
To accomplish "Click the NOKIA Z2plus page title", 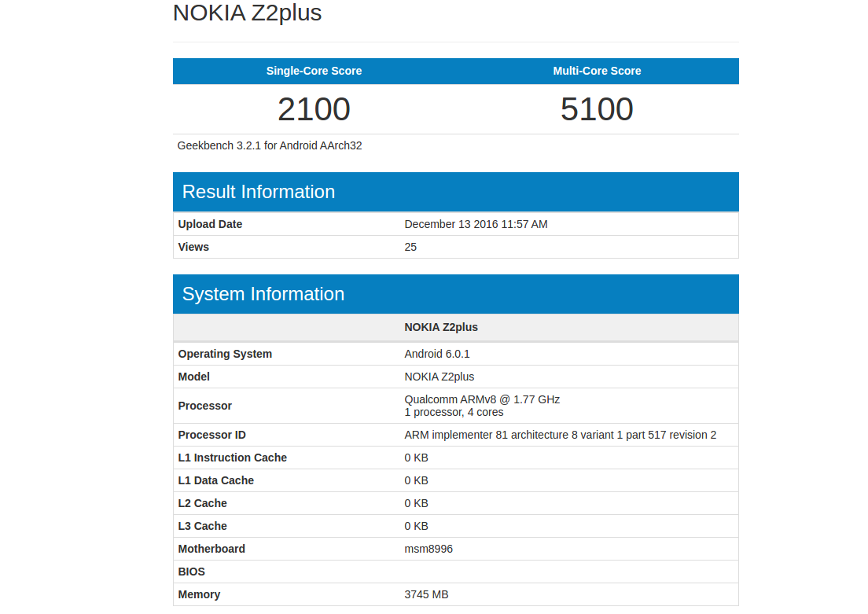I will (247, 13).
